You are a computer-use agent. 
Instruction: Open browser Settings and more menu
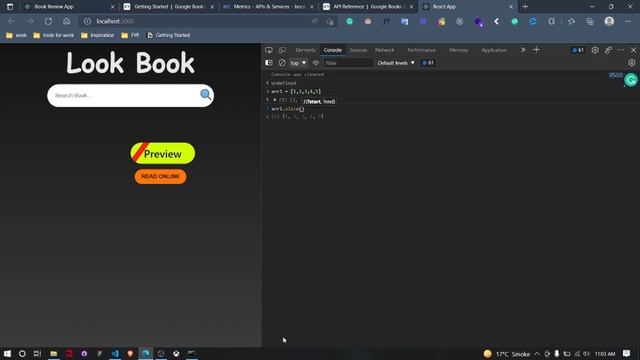pos(628,21)
